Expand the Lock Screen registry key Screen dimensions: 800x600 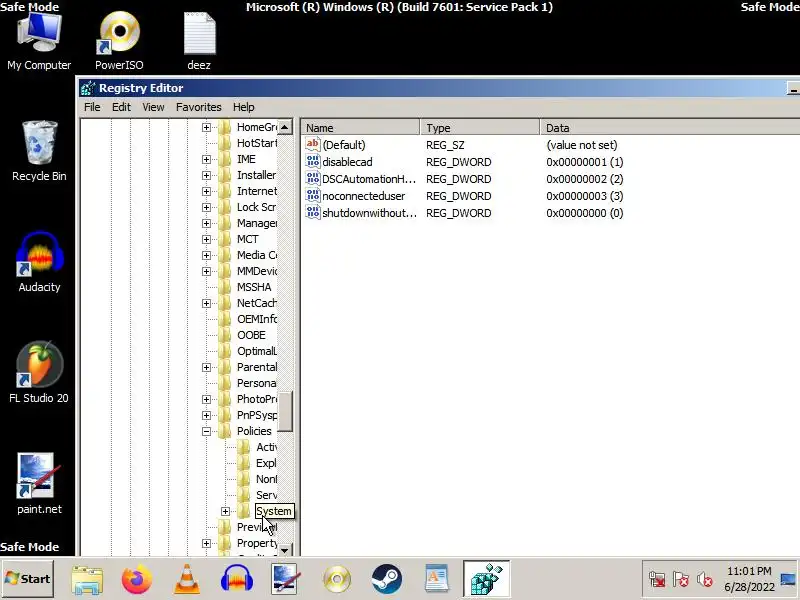[x=206, y=207]
